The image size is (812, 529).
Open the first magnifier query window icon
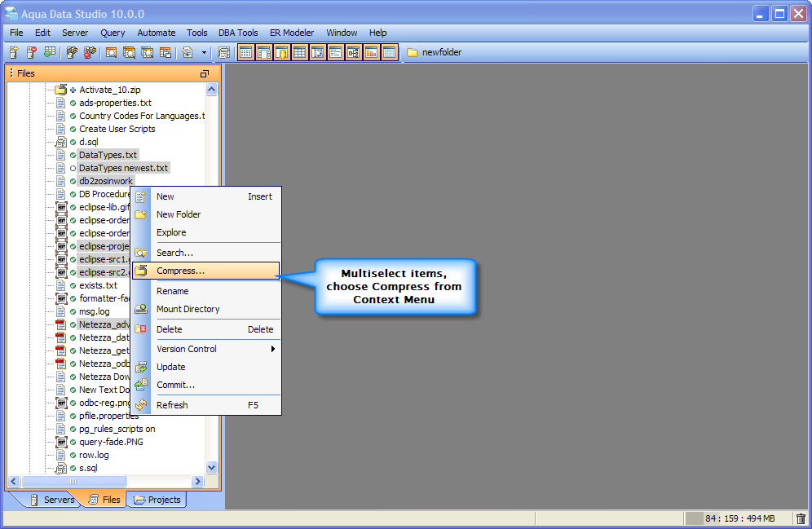click(111, 52)
